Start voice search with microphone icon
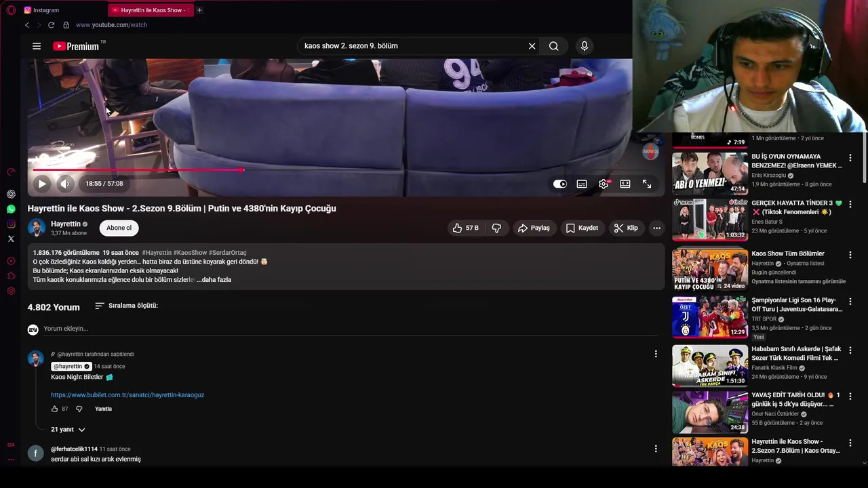Screen dimensions: 868x488 pos(585,46)
